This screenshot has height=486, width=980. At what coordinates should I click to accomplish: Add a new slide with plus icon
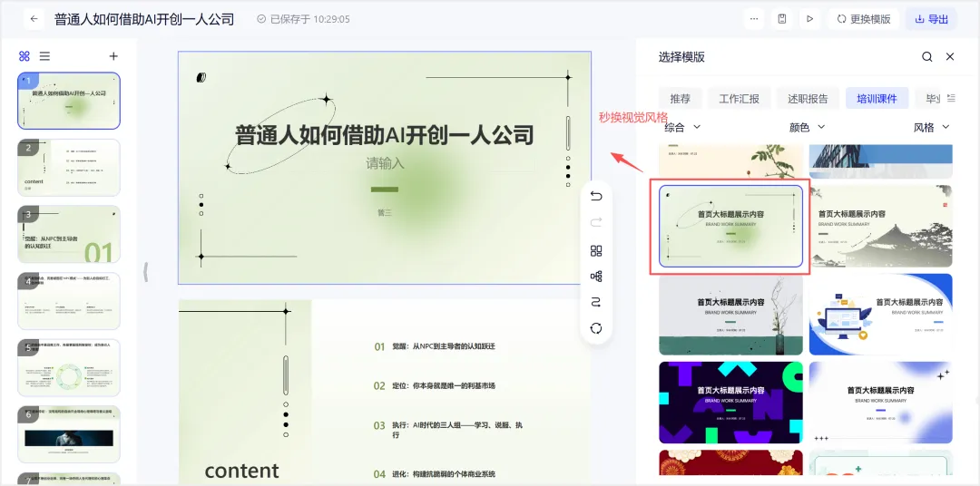point(113,56)
